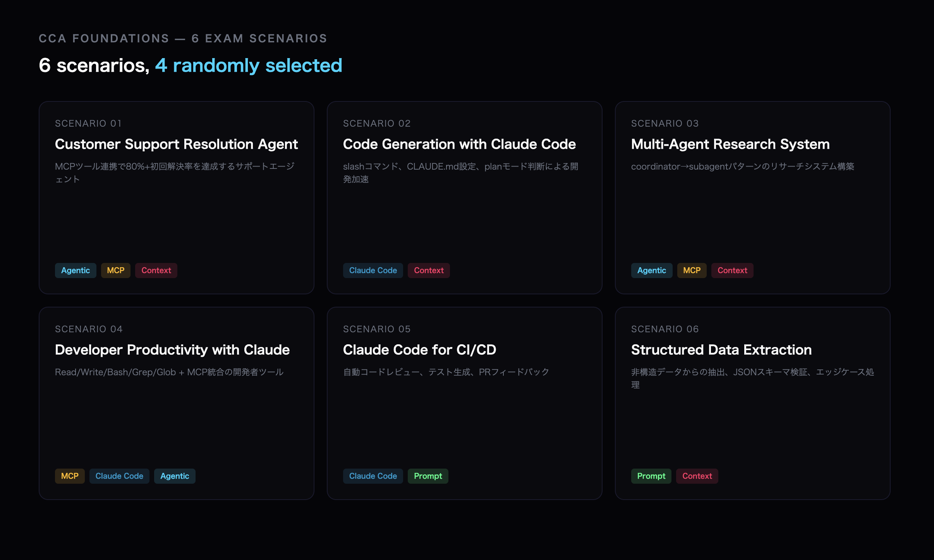Click the Agentic tag in Scenario 03
The height and width of the screenshot is (560, 934).
point(652,270)
